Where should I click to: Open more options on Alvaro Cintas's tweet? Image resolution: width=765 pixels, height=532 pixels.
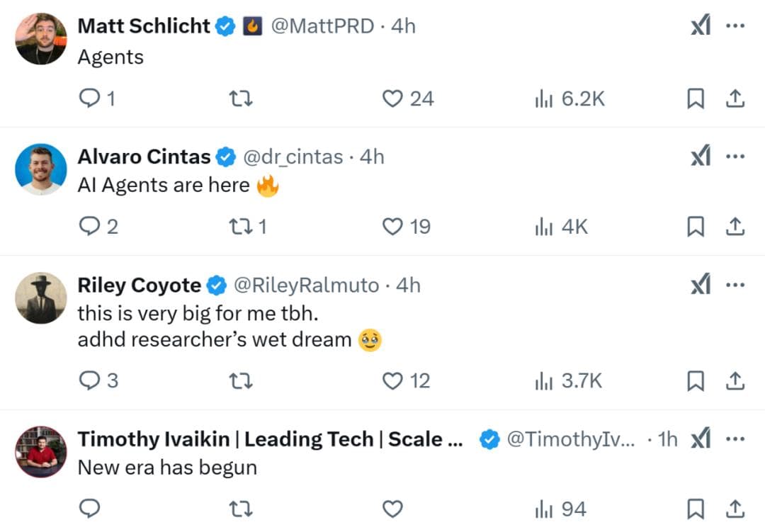[735, 157]
